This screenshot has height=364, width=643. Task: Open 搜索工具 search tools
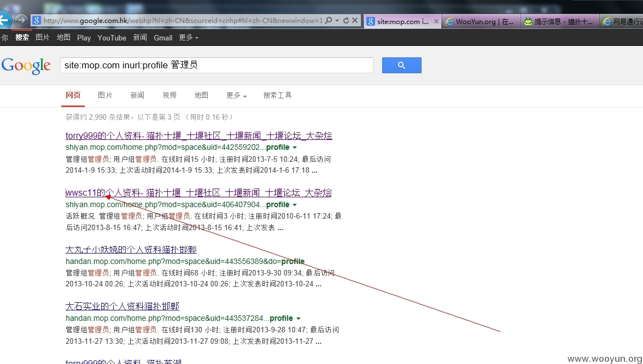click(x=277, y=96)
